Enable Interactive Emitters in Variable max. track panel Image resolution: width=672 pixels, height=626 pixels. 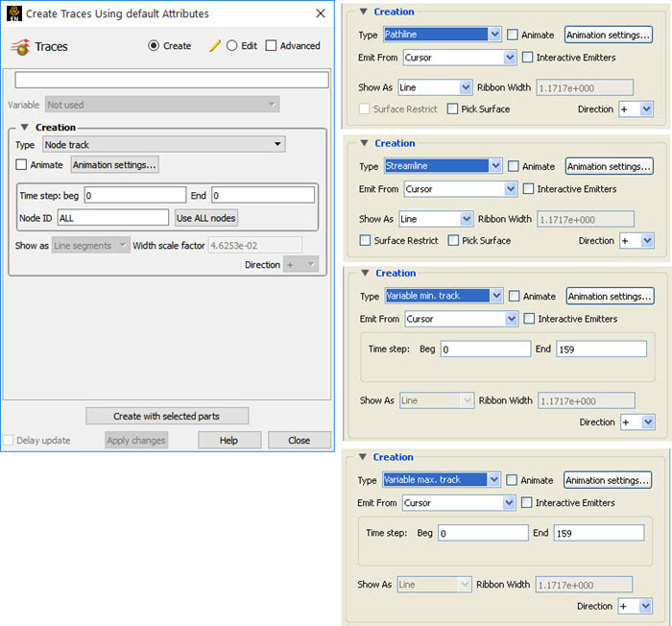[x=527, y=502]
